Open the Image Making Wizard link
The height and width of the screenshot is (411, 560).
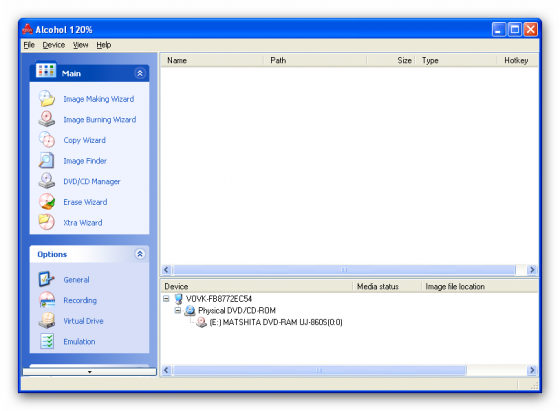click(99, 99)
